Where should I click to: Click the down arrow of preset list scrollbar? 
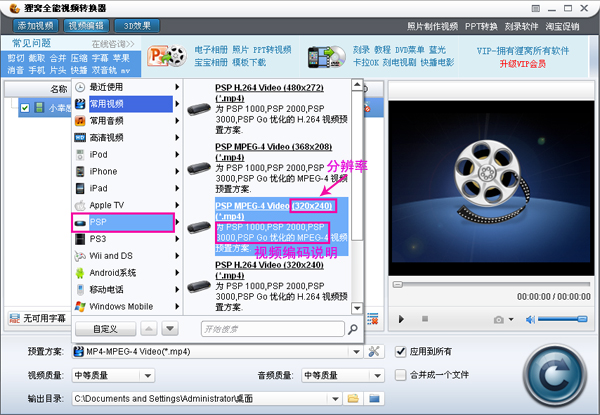click(357, 308)
